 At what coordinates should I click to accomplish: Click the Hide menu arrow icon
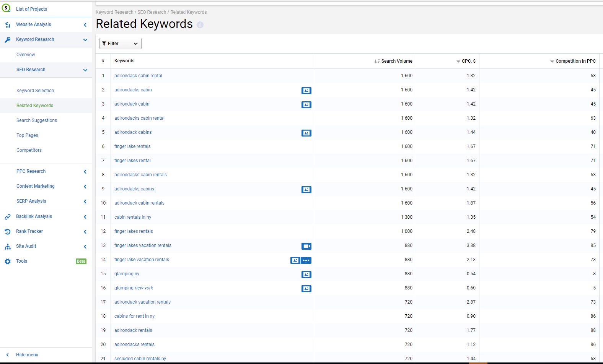tap(8, 355)
